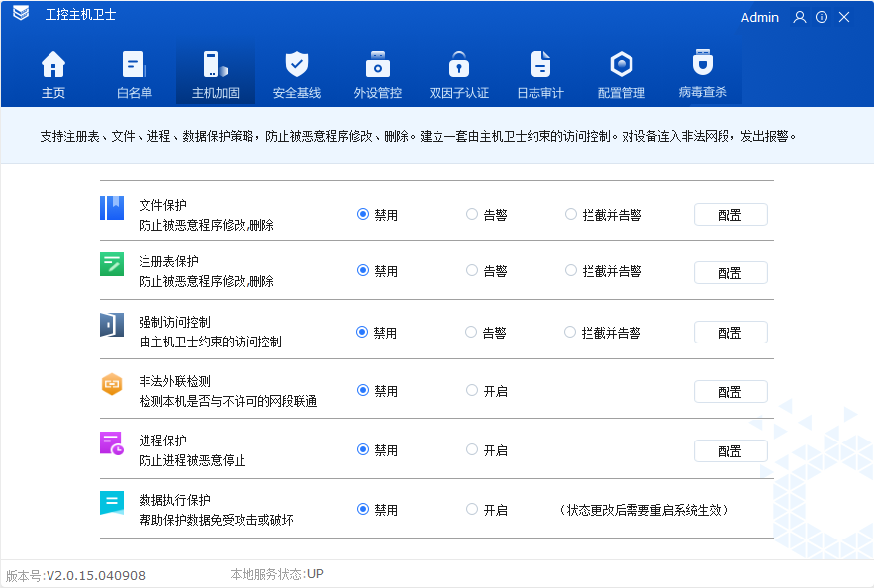Select 拦截并告警 for 注册表保护
Viewport: 874px width, 588px height.
pyautogui.click(x=570, y=272)
